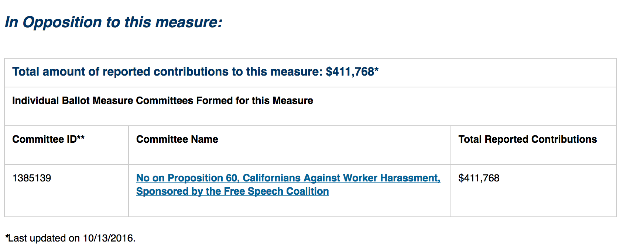This screenshot has width=644, height=250.
Task: Select the $411,768 contributions cell value
Action: (x=479, y=178)
